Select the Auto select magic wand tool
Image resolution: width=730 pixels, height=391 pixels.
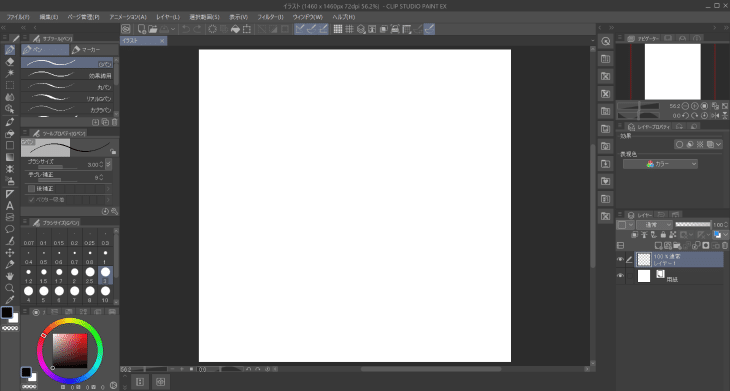pos(10,74)
